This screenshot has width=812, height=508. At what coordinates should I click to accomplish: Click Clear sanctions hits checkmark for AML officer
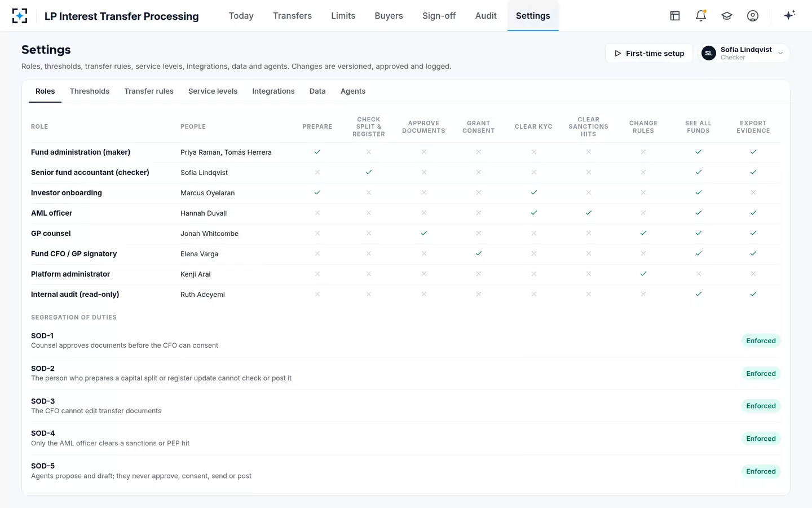pyautogui.click(x=589, y=213)
